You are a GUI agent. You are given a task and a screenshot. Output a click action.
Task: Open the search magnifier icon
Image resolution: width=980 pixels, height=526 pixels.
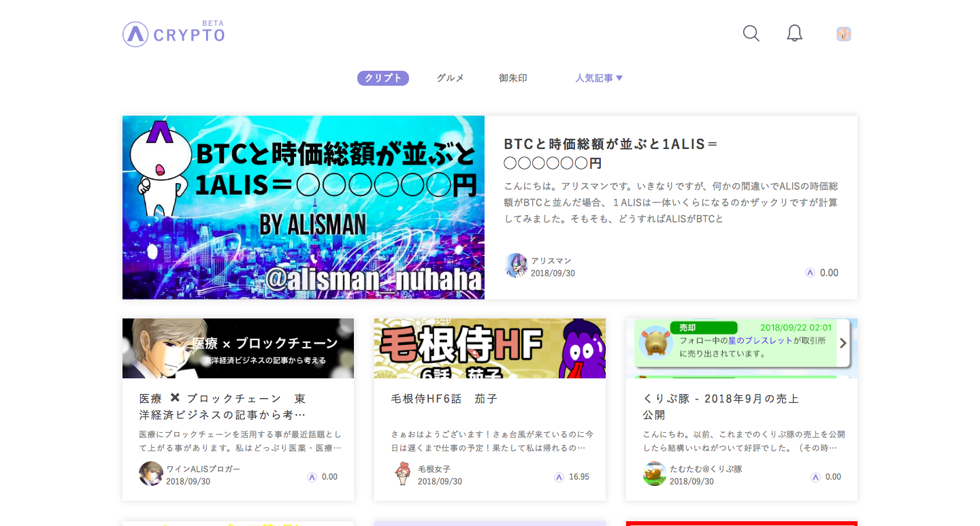pyautogui.click(x=751, y=33)
